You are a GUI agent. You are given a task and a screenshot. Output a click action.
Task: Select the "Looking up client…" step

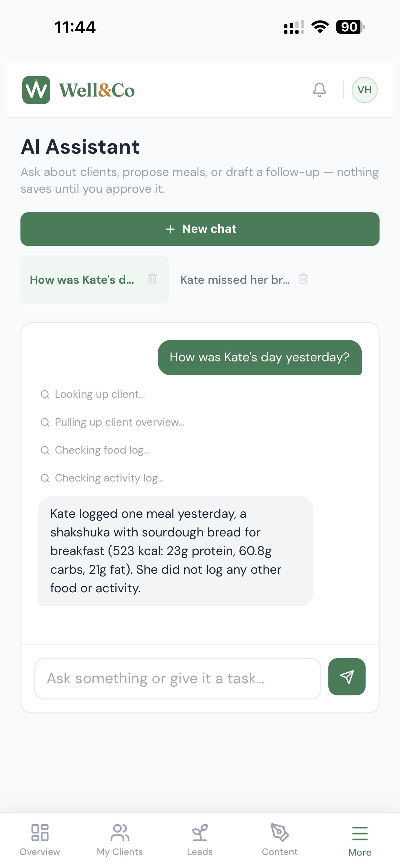[x=93, y=394]
